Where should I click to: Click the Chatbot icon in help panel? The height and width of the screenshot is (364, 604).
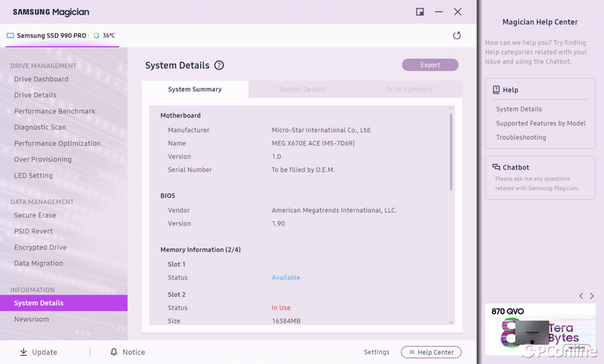pos(496,167)
